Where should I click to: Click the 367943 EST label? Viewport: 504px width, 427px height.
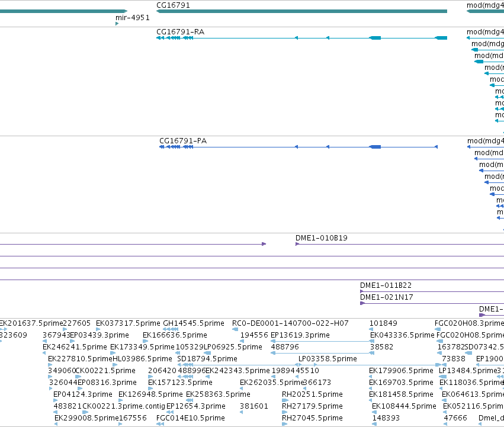(56, 335)
